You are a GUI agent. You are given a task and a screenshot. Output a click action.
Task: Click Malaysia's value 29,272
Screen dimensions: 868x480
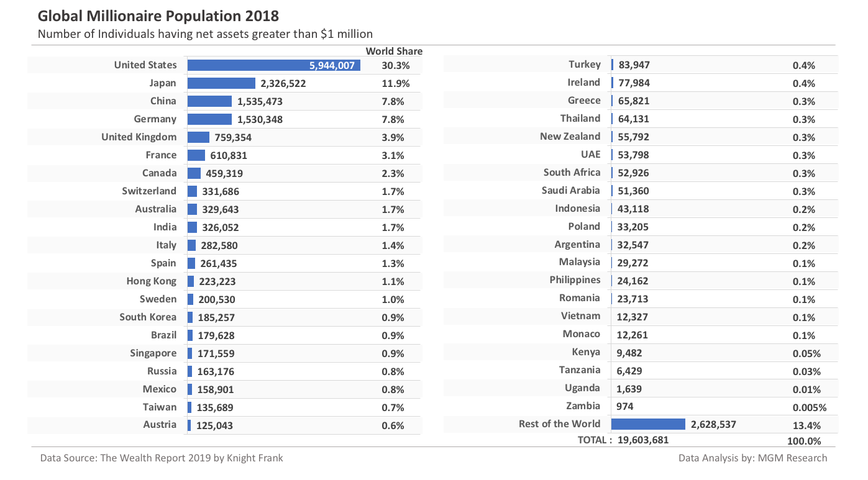point(633,263)
